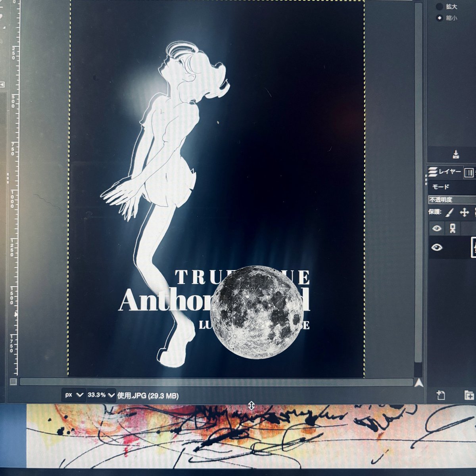Open the px unit dropdown

click(x=73, y=395)
